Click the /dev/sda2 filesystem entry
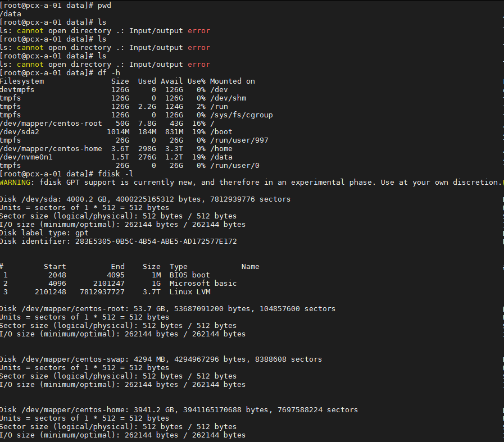 coord(20,132)
